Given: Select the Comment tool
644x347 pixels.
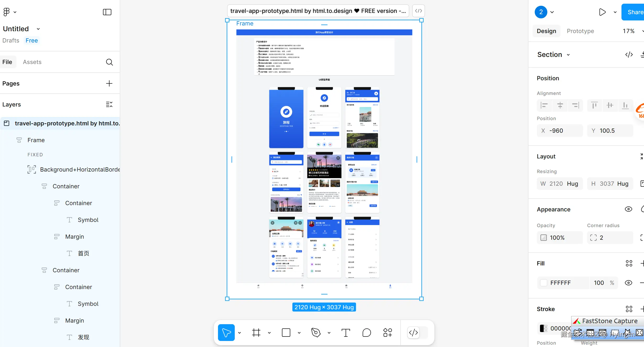Looking at the screenshot, I should pyautogui.click(x=367, y=333).
